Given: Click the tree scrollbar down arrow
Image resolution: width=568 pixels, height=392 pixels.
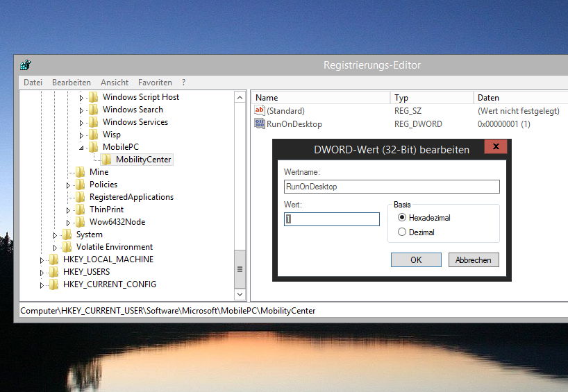Looking at the screenshot, I should click(x=240, y=294).
